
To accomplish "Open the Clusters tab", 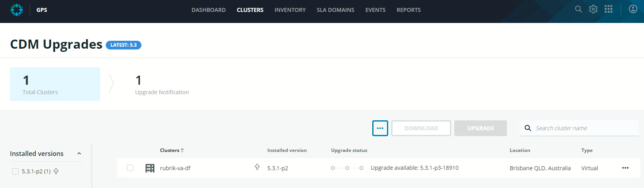I will coord(250,10).
